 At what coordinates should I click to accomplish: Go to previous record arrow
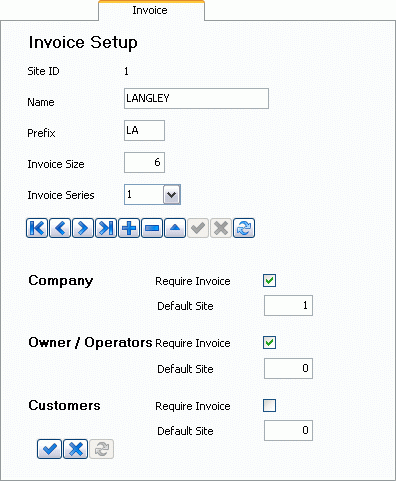tap(60, 228)
